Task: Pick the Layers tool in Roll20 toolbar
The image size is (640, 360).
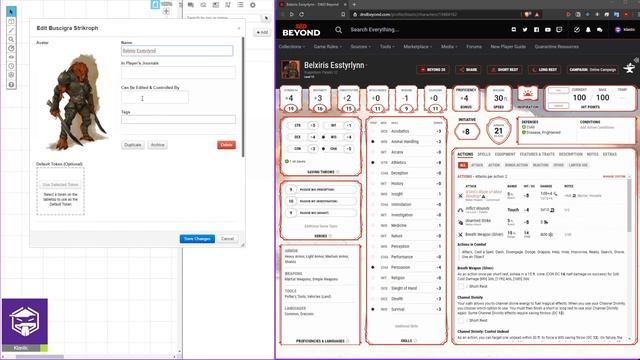Action: click(x=11, y=21)
